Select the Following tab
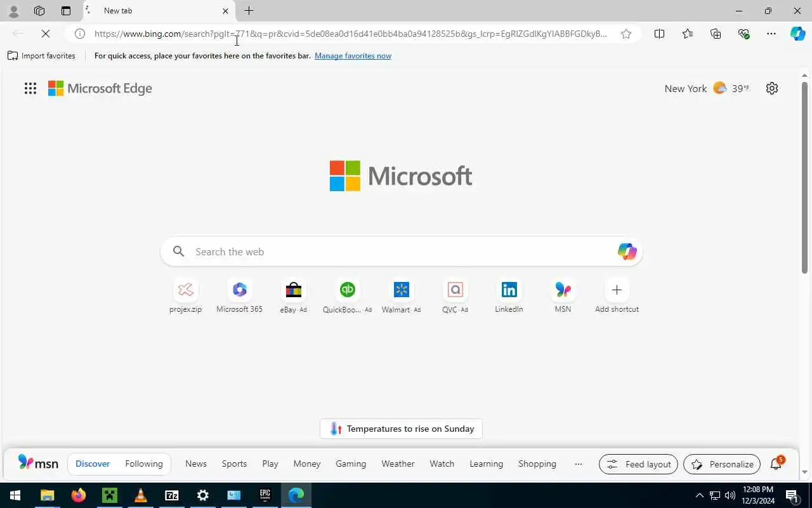812x508 pixels. coord(144,464)
